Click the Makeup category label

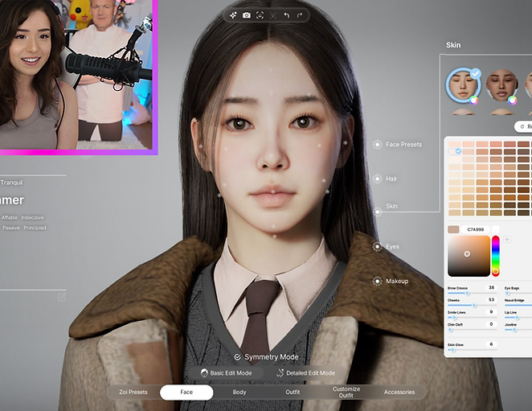tap(397, 282)
